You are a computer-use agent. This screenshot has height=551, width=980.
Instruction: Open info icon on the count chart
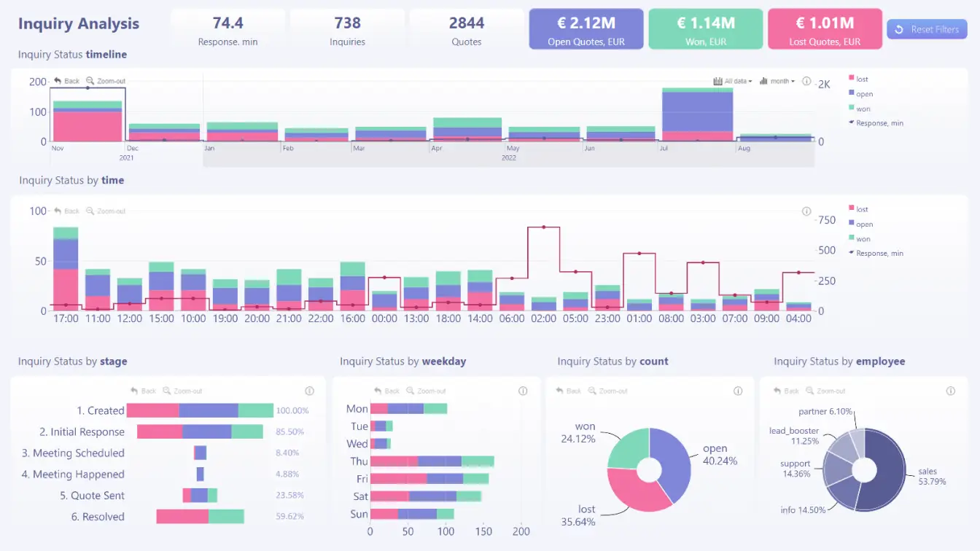coord(737,391)
